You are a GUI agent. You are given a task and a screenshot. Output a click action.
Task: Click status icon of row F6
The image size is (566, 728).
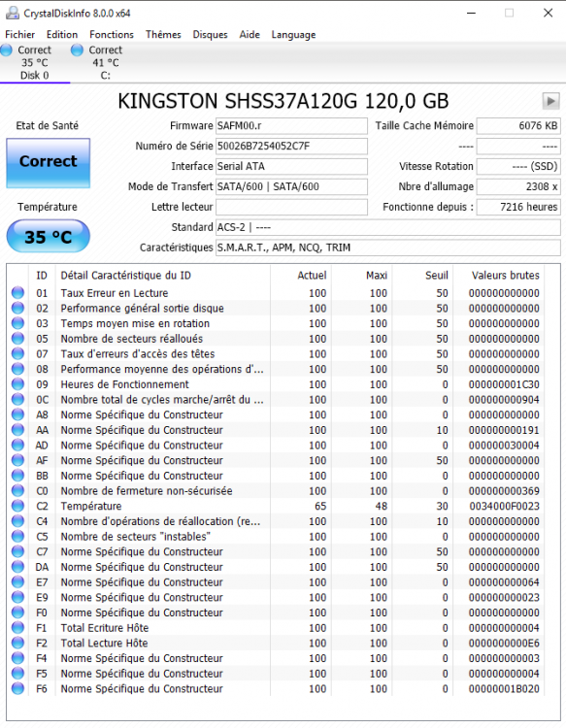point(17,688)
